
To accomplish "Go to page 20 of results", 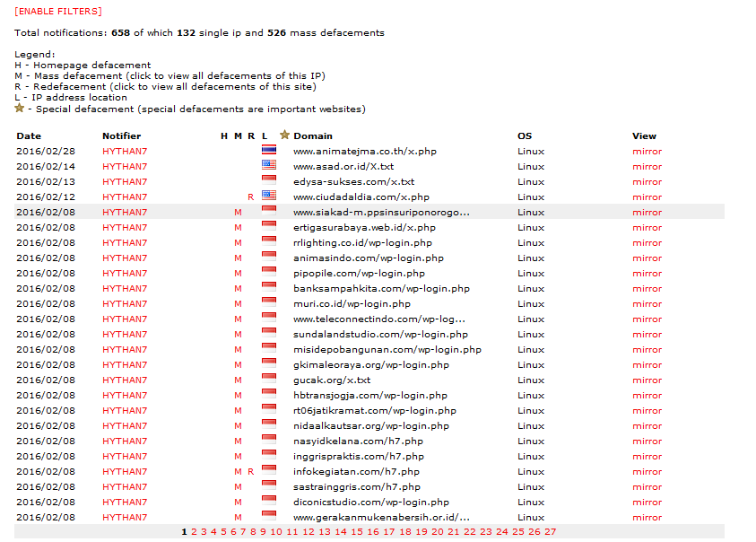I will (438, 531).
